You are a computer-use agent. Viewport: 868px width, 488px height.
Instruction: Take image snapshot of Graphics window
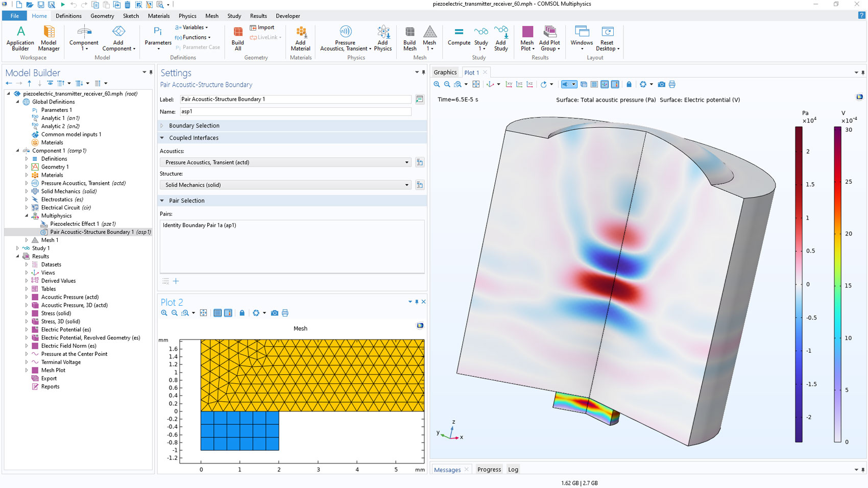tap(661, 84)
